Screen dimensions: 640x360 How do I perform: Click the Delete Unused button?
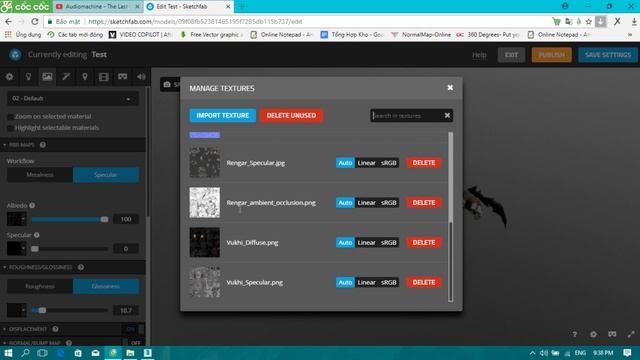(291, 116)
